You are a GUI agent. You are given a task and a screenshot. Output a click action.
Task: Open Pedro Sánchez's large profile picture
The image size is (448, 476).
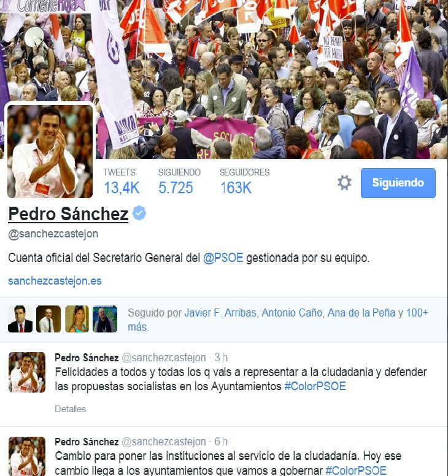coord(50,151)
